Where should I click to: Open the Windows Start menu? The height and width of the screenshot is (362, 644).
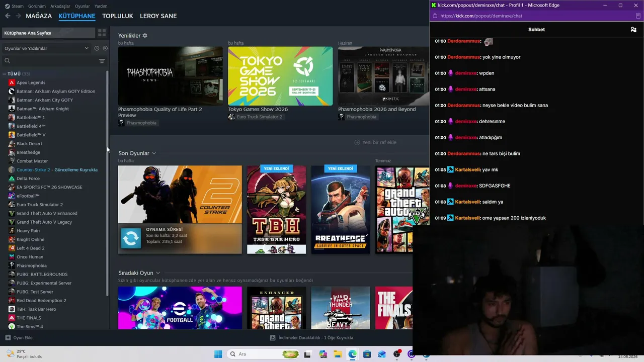(218, 354)
